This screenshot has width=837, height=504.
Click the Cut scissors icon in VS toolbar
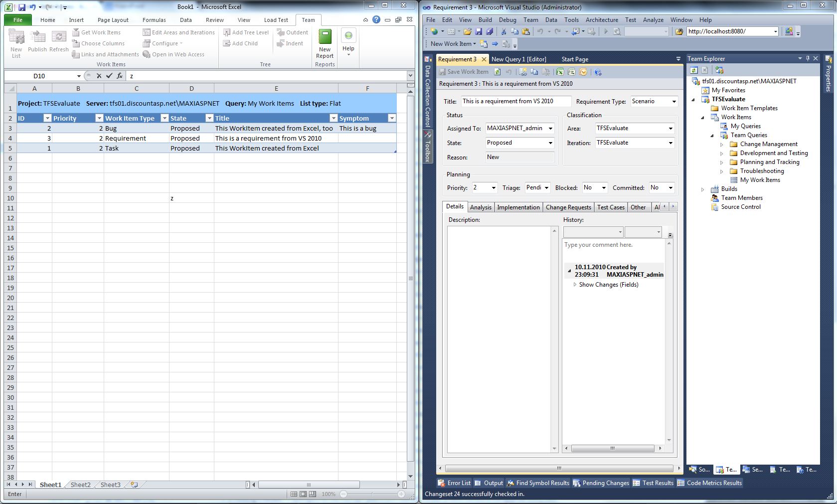[x=503, y=31]
